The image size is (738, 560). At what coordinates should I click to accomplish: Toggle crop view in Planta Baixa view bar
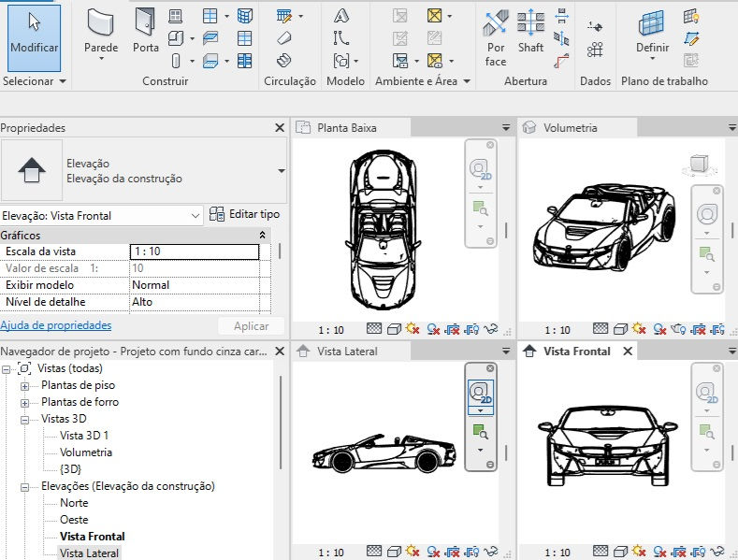click(452, 329)
